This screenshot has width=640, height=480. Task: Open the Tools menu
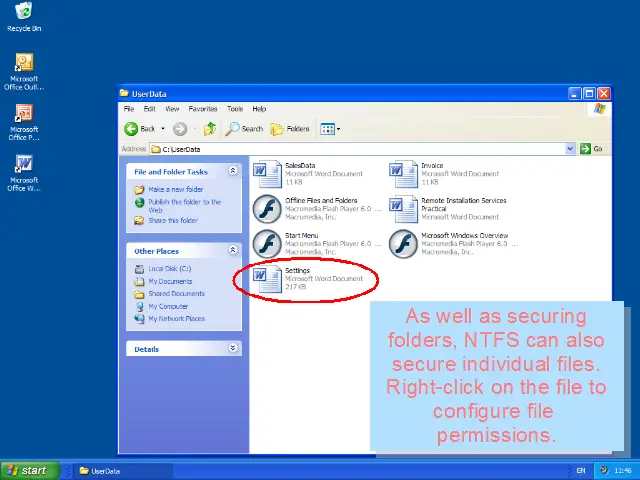click(235, 109)
